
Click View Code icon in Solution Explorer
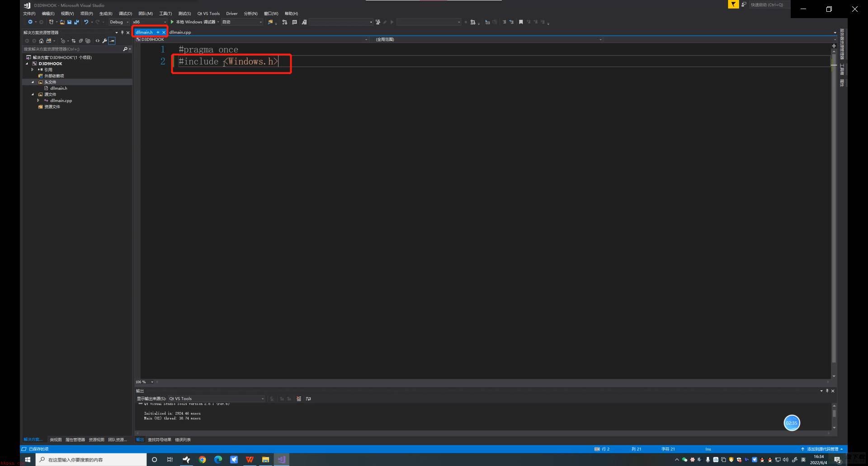click(x=98, y=41)
